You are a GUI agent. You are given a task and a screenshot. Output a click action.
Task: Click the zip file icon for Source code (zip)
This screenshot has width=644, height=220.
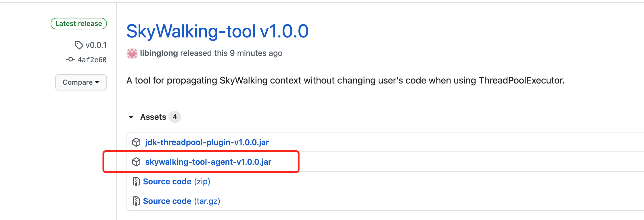click(x=136, y=181)
